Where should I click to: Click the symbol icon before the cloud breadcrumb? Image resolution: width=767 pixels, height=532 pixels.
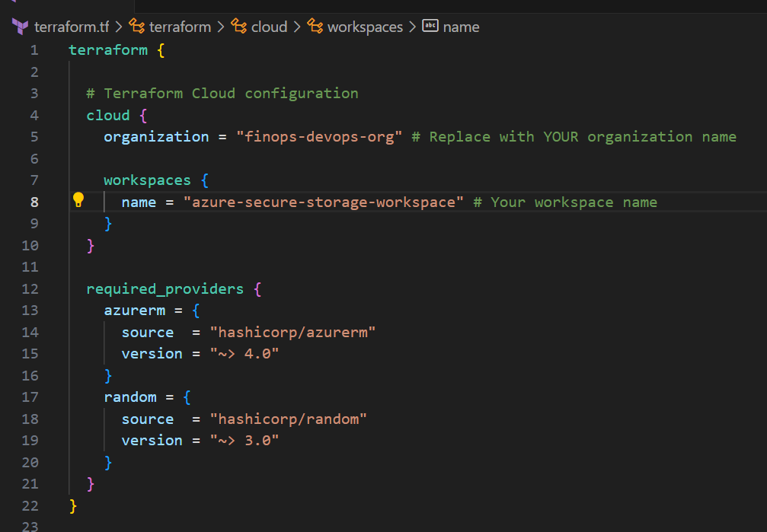239,27
